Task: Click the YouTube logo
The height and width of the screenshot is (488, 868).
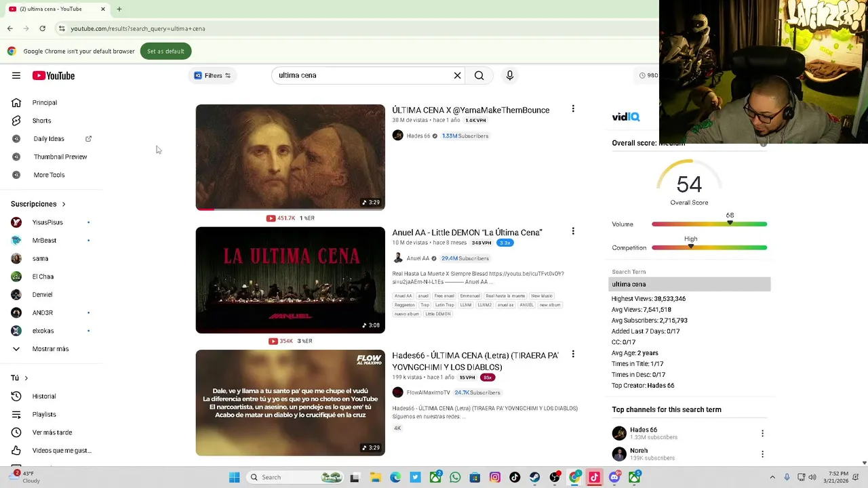Action: [54, 75]
